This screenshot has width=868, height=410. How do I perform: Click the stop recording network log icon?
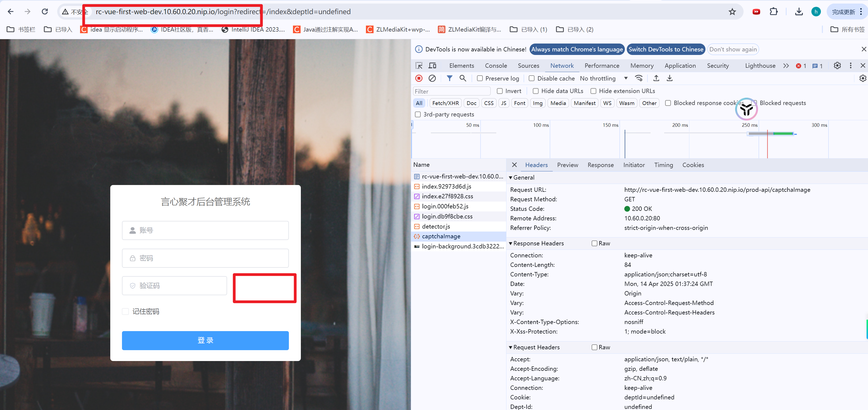[419, 78]
